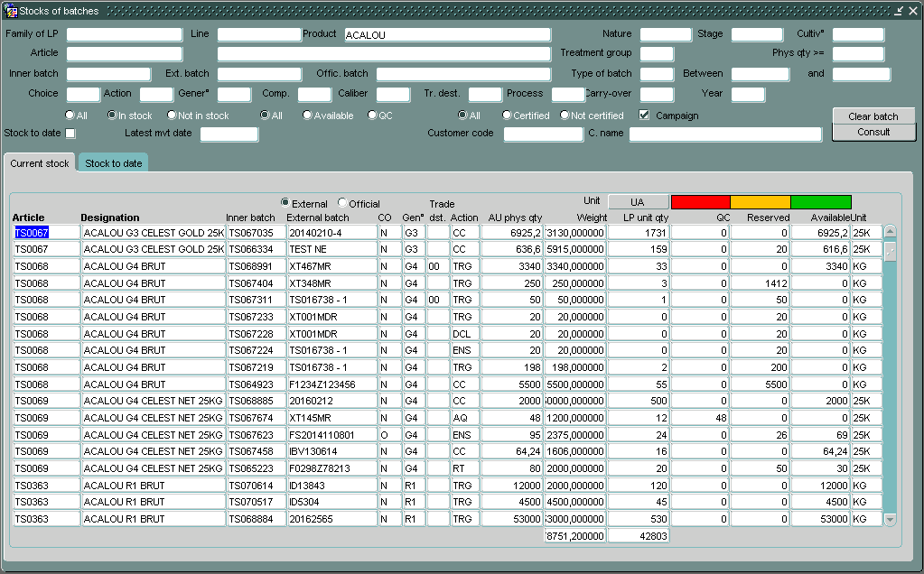Focus the Caliber input field

[393, 94]
